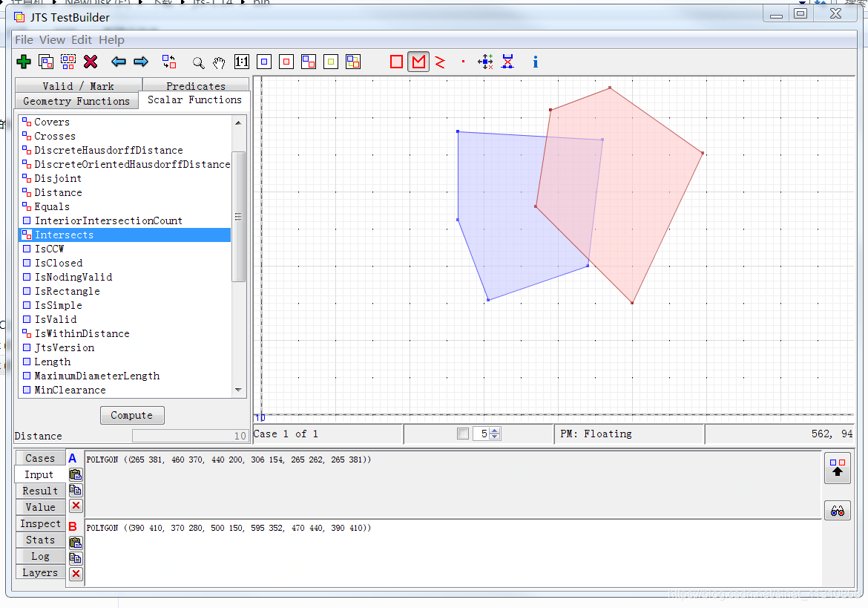Clear geometry A with red X button
The height and width of the screenshot is (608, 868).
click(x=76, y=506)
